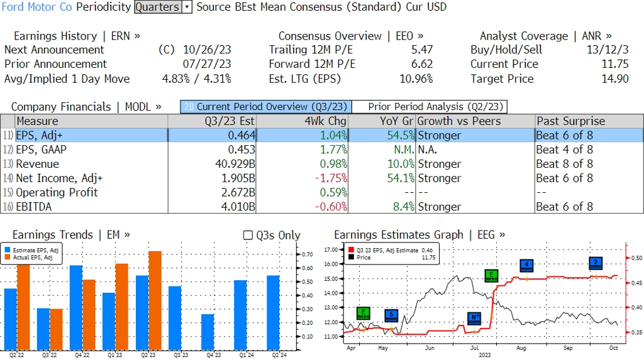Click the Prior Announcement date 07/27/23
This screenshot has width=644, height=360.
pos(207,64)
